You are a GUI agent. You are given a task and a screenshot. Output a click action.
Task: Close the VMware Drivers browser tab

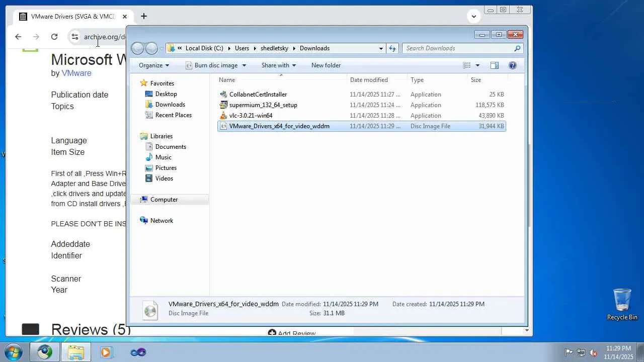(x=125, y=17)
